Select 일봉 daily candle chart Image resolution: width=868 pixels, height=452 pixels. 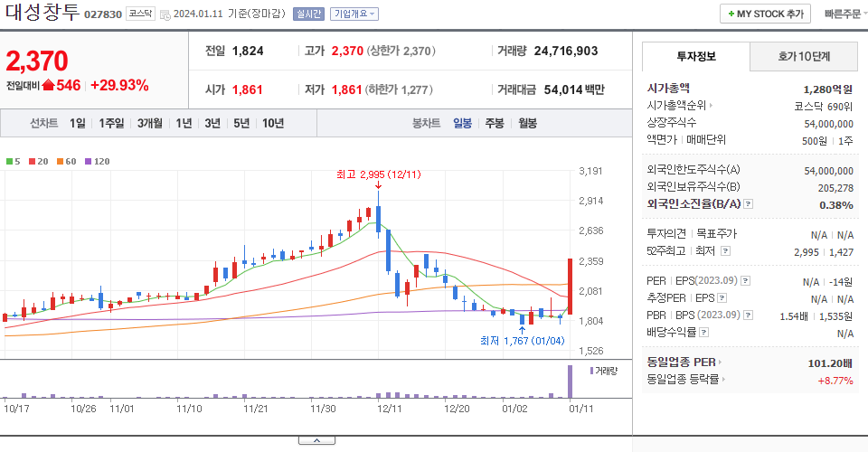click(x=462, y=123)
